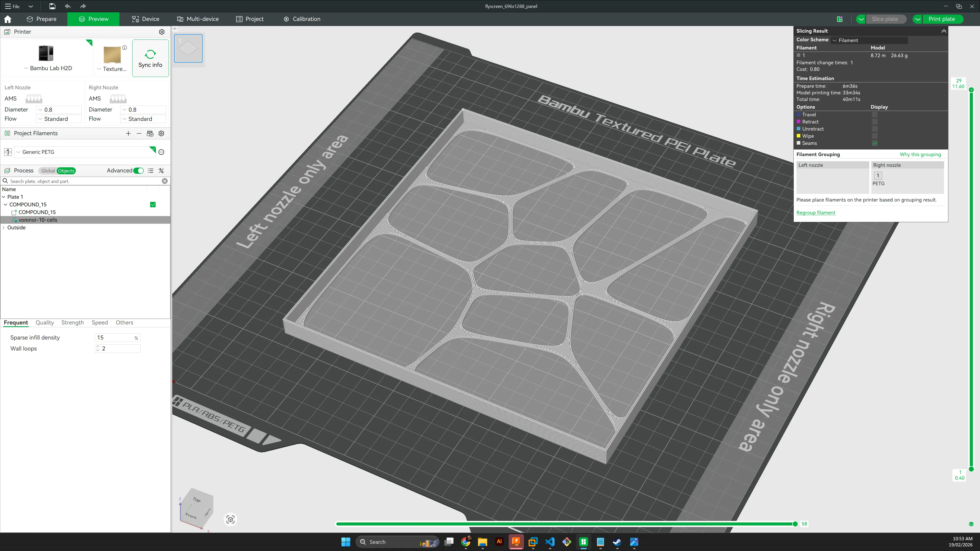Click the save file icon

click(x=52, y=6)
